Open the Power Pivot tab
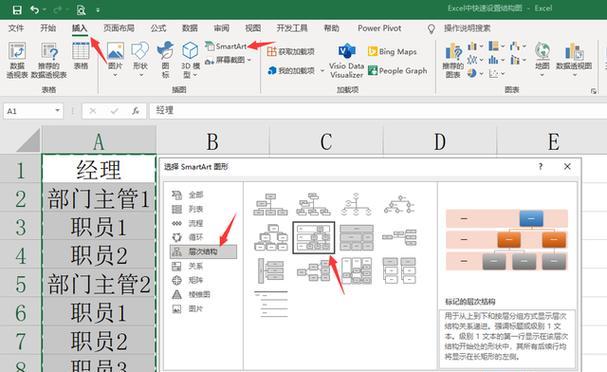This screenshot has width=607, height=372. click(x=379, y=28)
